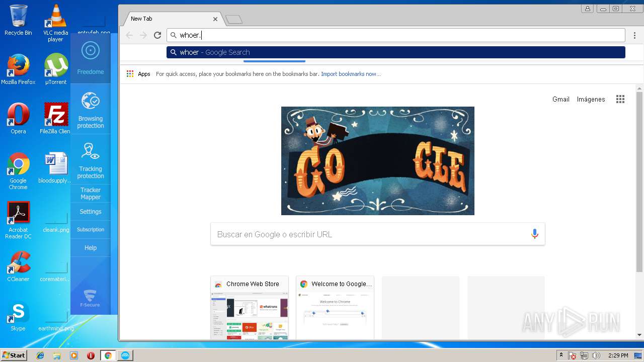Launch FileZilla Client shortcut
Screen dimensions: 644x362
tap(55, 119)
